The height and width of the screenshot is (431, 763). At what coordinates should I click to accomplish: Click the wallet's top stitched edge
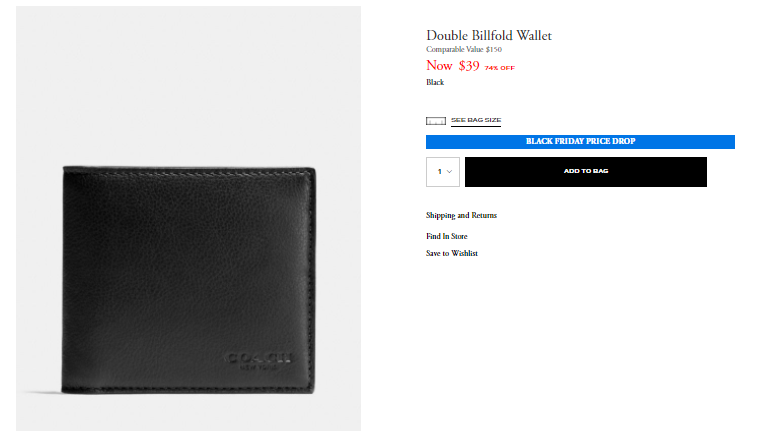pyautogui.click(x=188, y=171)
